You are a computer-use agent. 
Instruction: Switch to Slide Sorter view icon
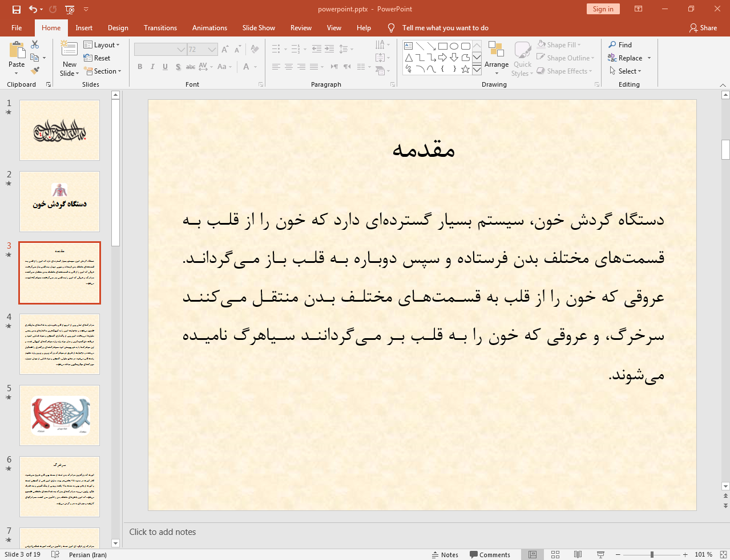coord(555,554)
